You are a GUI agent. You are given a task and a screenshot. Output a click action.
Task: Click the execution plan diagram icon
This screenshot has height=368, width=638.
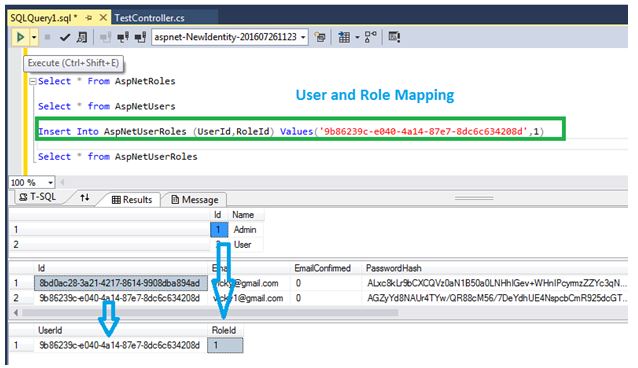click(370, 37)
